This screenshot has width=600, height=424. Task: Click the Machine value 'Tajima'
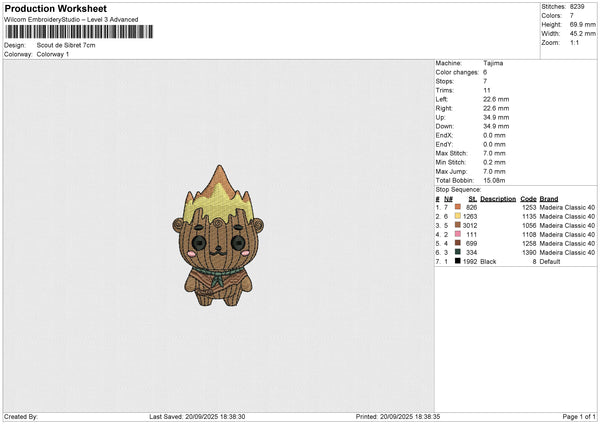click(x=493, y=63)
